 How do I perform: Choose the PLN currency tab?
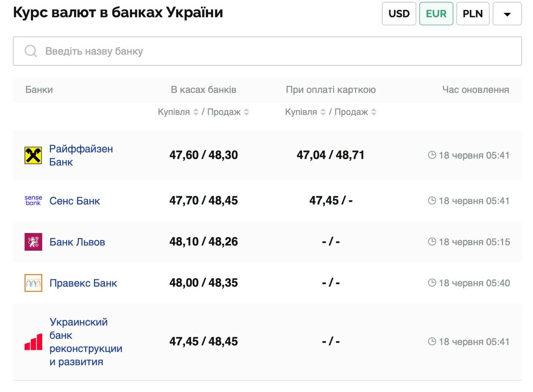pos(473,14)
